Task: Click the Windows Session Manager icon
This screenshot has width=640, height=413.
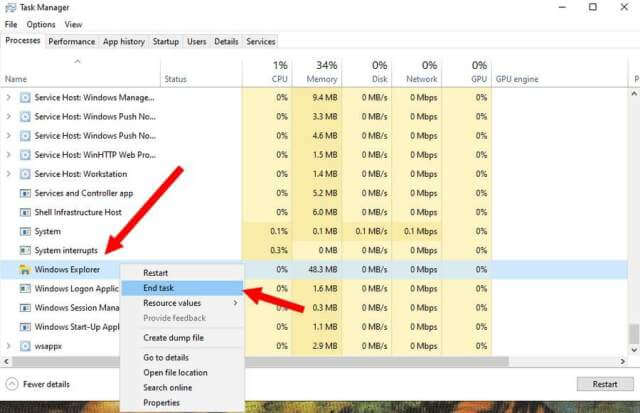Action: pyautogui.click(x=25, y=308)
